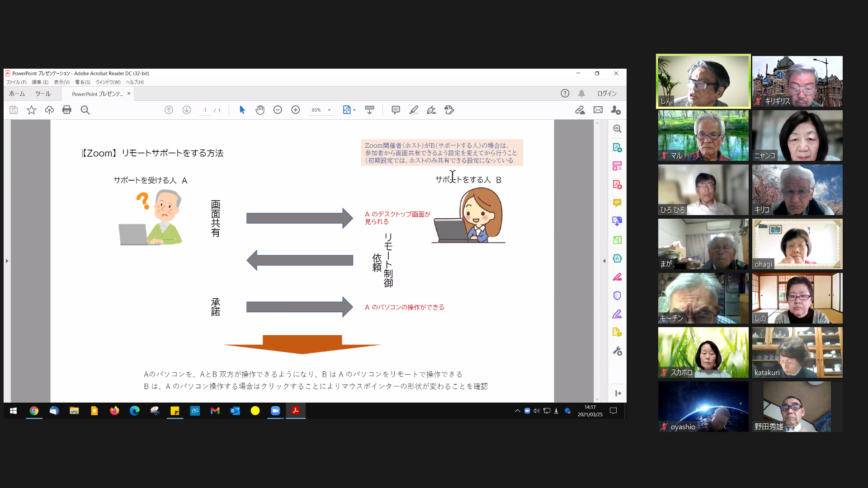Select the highlight text pen tool
This screenshot has width=868, height=488.
[414, 110]
